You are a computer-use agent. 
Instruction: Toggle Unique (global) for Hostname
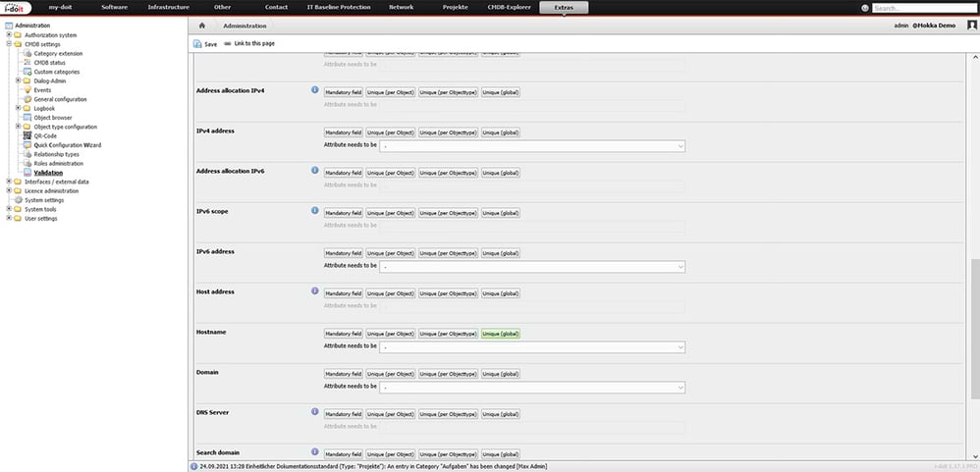coord(501,334)
